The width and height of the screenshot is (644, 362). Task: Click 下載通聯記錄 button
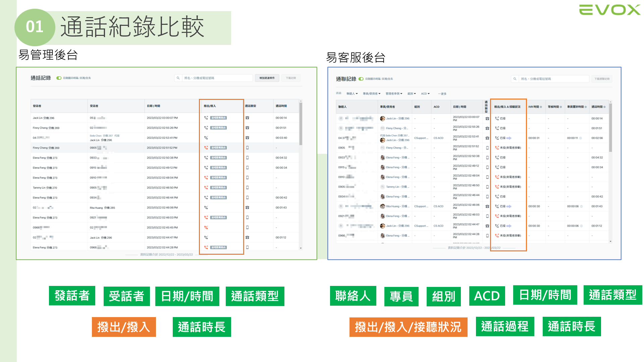[602, 79]
